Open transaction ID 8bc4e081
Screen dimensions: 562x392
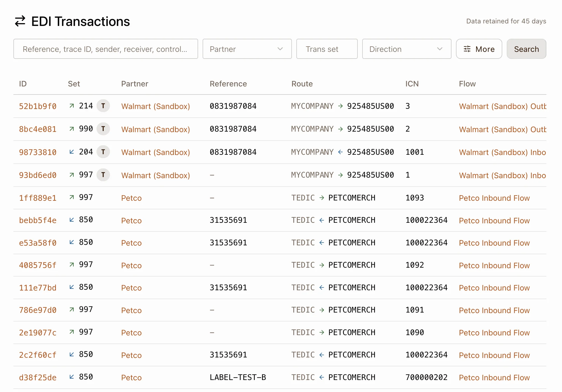click(38, 129)
